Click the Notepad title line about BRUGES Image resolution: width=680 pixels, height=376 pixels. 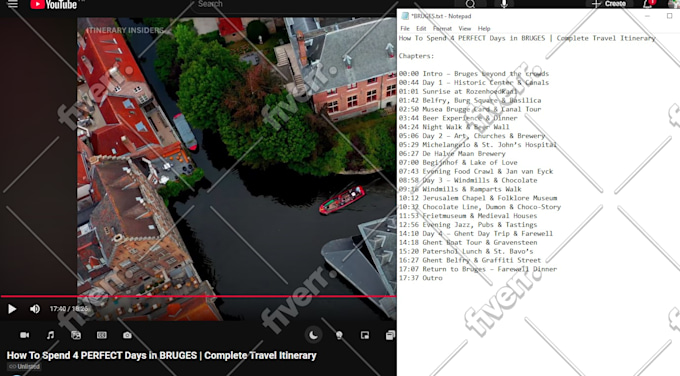[x=527, y=38]
